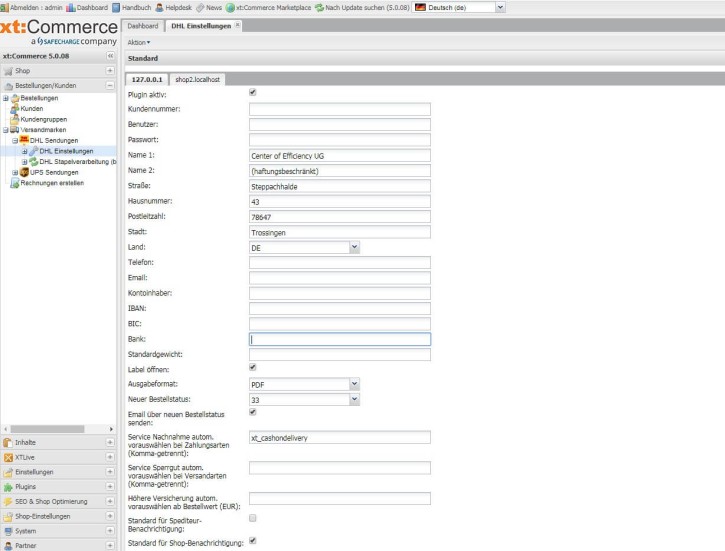This screenshot has height=551, width=725.
Task: Expand the UPS Sendungen tree node
Action: (x=15, y=172)
